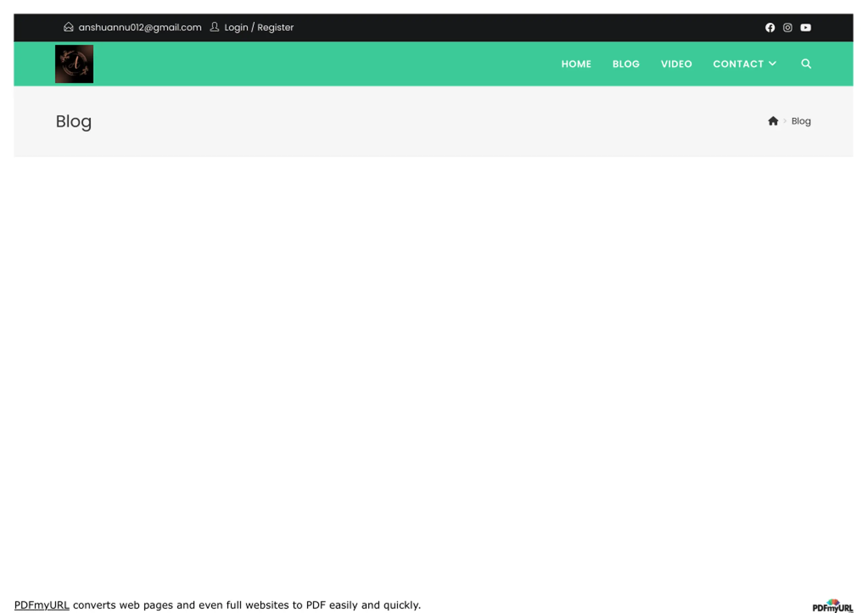Click the Blog page title heading

pos(74,122)
